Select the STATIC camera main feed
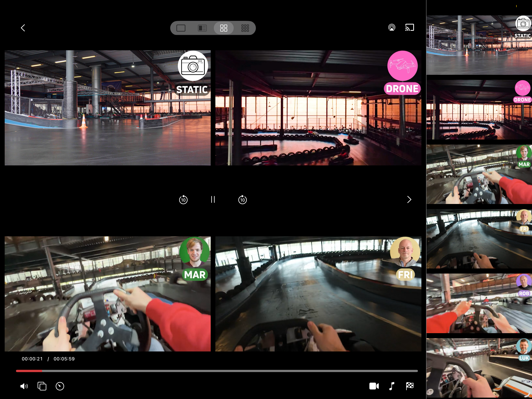Viewport: 532px width, 399px height. click(x=107, y=108)
